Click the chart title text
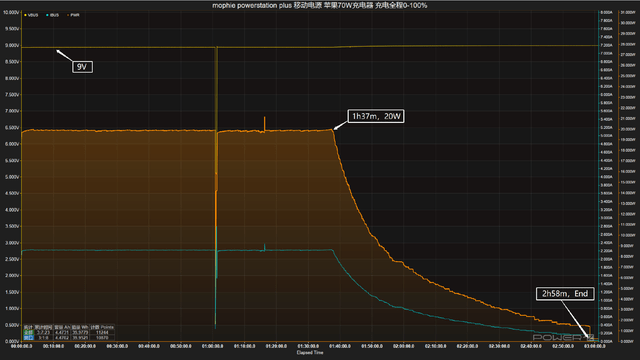Viewport: 640px width, 360px height. tap(320, 5)
